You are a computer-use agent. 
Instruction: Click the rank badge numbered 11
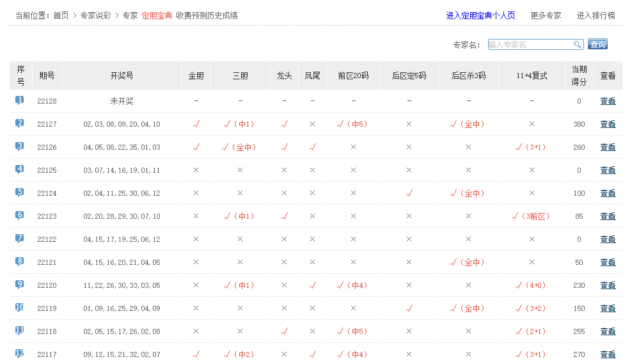pos(20,331)
